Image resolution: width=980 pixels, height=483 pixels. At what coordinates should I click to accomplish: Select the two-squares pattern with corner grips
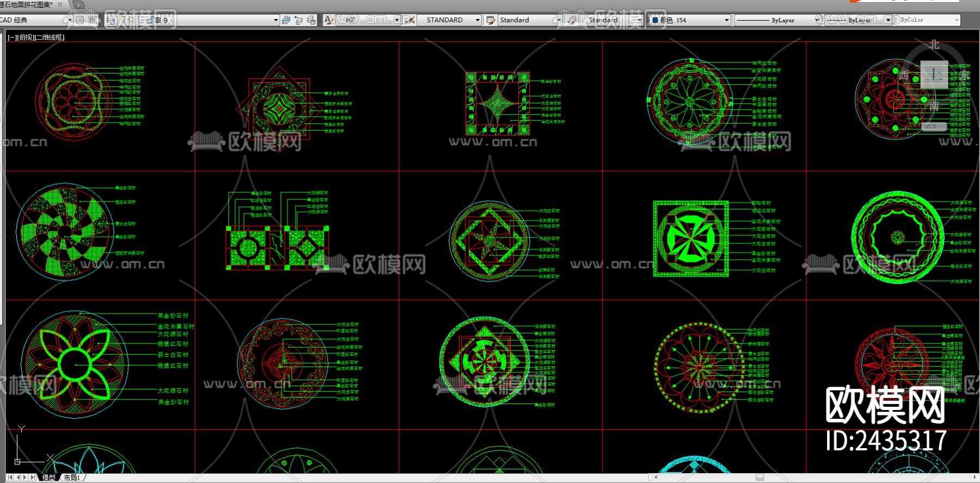(x=277, y=248)
